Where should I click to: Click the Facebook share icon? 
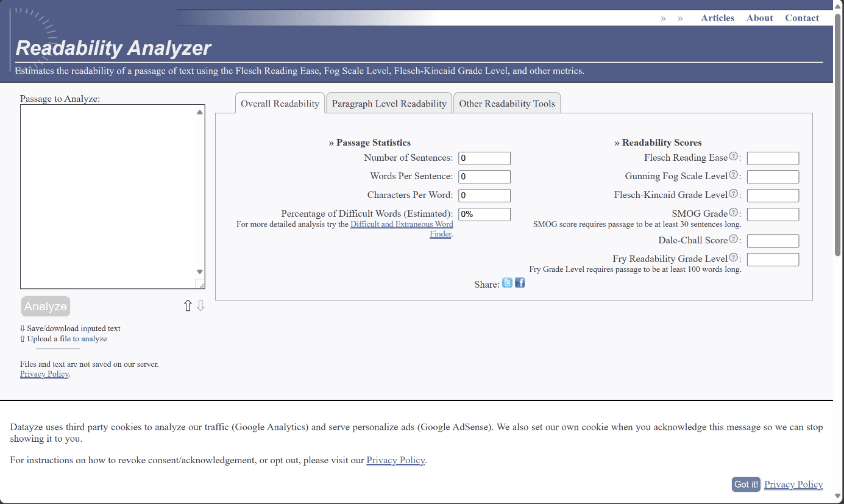point(520,283)
